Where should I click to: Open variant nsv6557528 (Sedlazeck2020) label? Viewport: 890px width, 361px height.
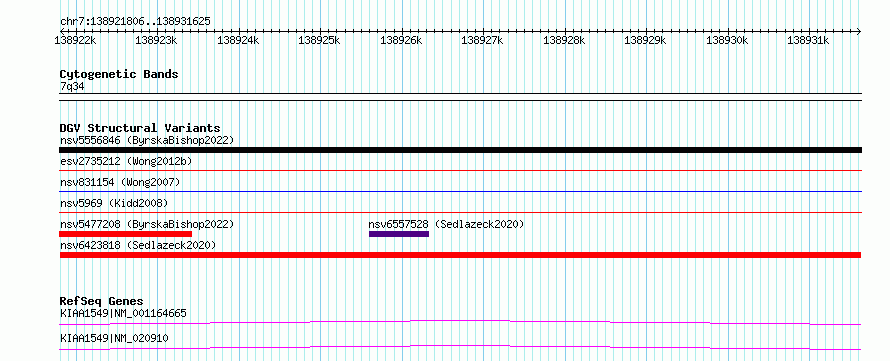click(446, 224)
